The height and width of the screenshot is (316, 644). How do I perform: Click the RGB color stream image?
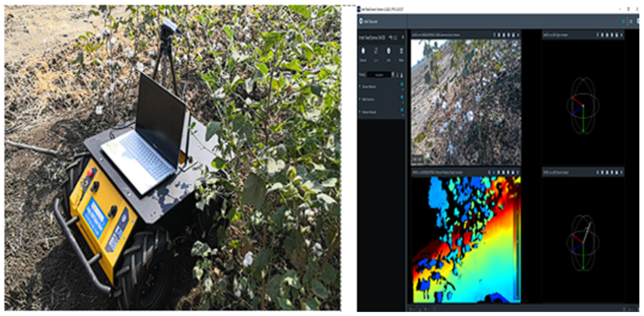[465, 101]
